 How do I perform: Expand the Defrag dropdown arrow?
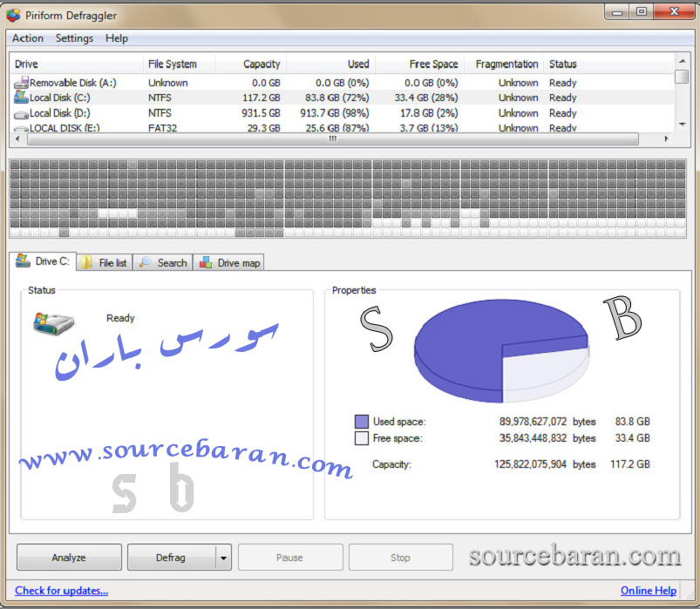coord(224,558)
